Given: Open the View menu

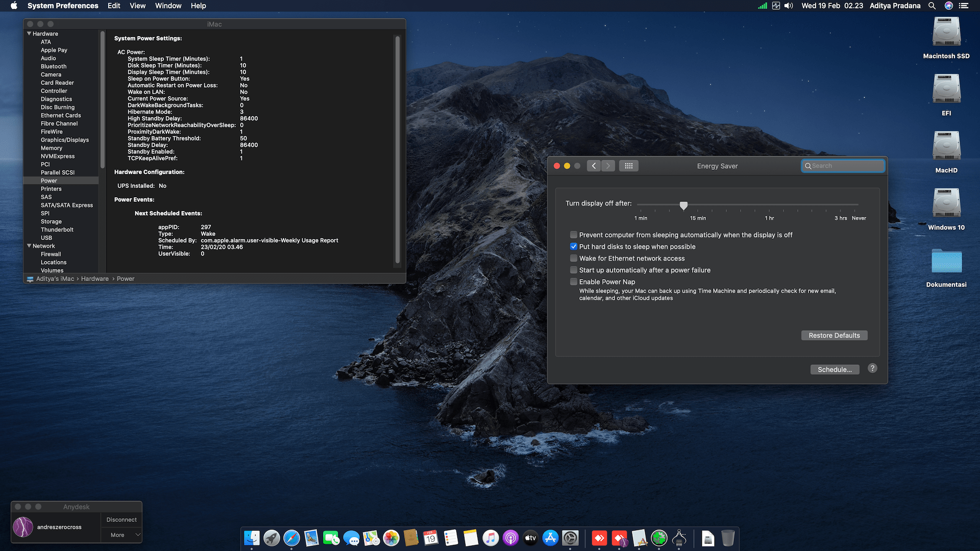Looking at the screenshot, I should (137, 6).
